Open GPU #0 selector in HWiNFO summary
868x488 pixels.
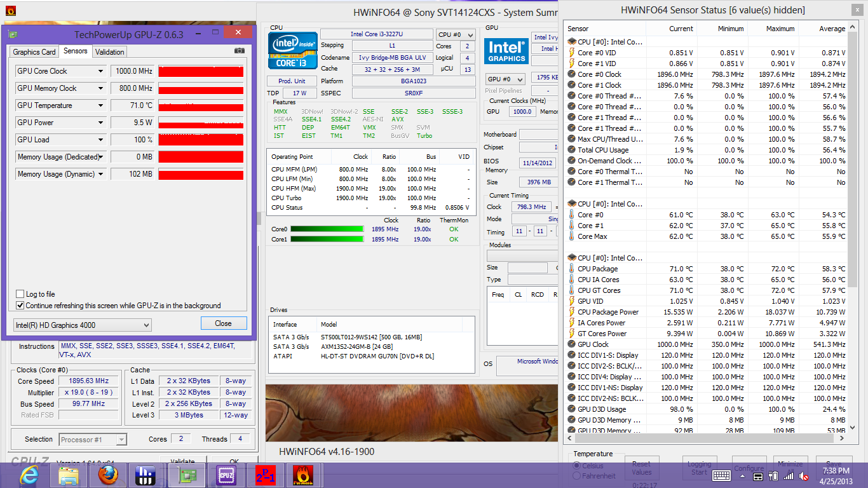pyautogui.click(x=505, y=79)
